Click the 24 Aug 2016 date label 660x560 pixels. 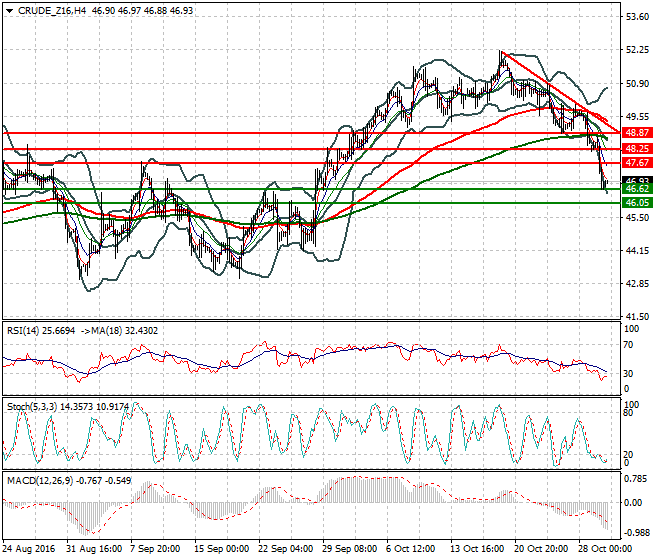click(x=29, y=549)
